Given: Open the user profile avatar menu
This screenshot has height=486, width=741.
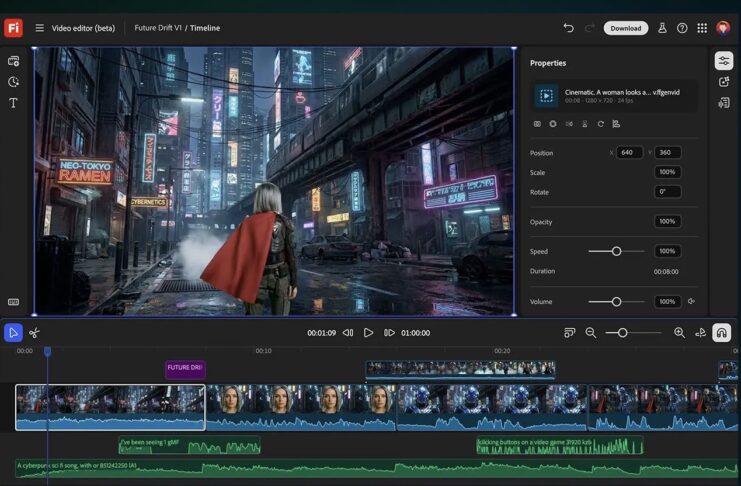Looking at the screenshot, I should pyautogui.click(x=723, y=28).
